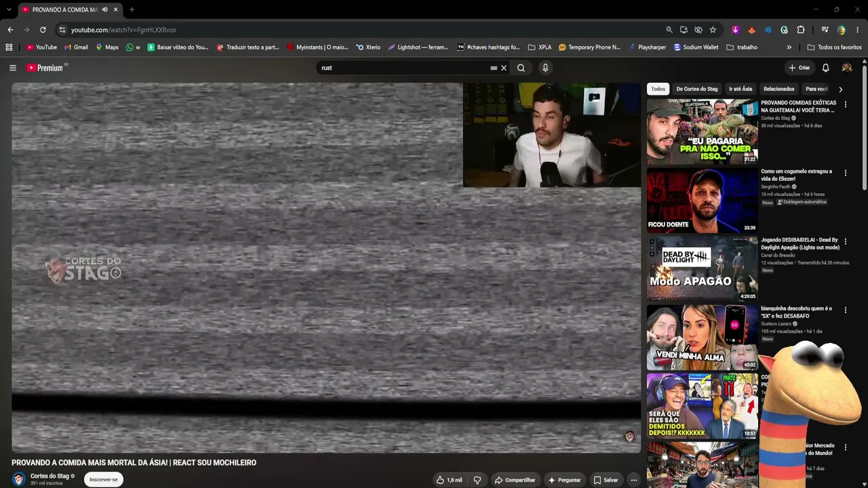868x488 pixels.
Task: Show hidden bookmarks with double chevron
Action: click(x=789, y=47)
